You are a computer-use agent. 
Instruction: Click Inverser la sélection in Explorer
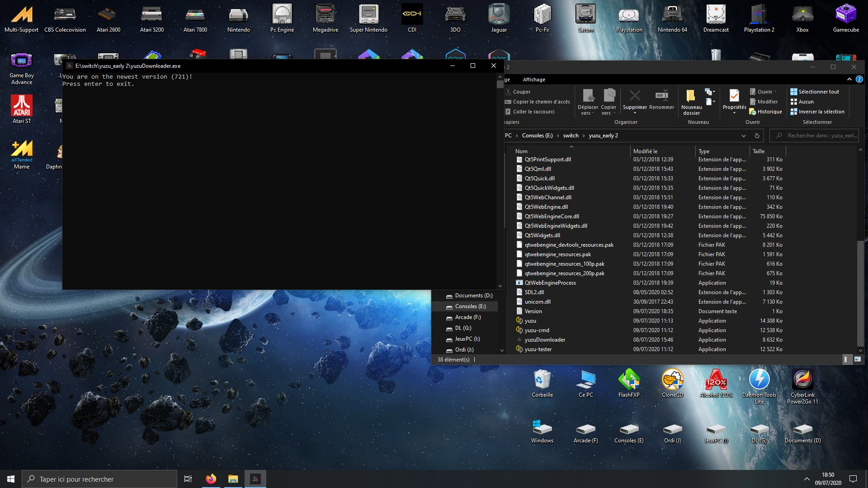pyautogui.click(x=817, y=112)
